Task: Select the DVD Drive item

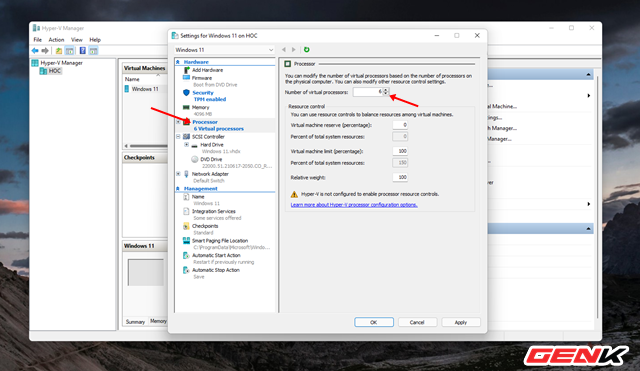Action: (211, 160)
